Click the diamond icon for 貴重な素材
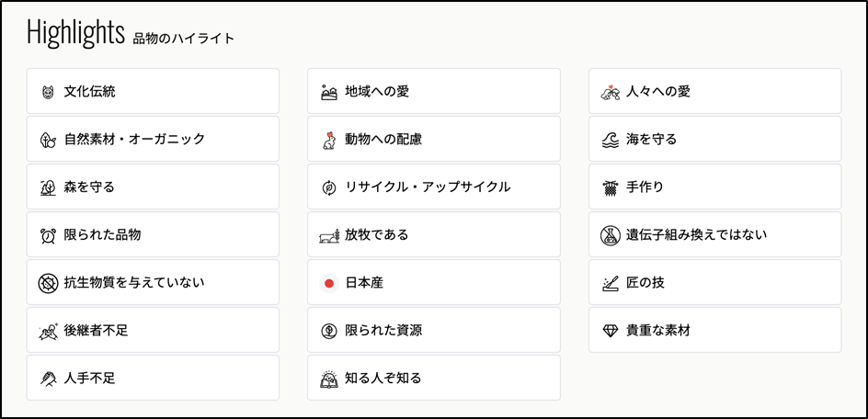The height and width of the screenshot is (419, 868). tap(610, 331)
